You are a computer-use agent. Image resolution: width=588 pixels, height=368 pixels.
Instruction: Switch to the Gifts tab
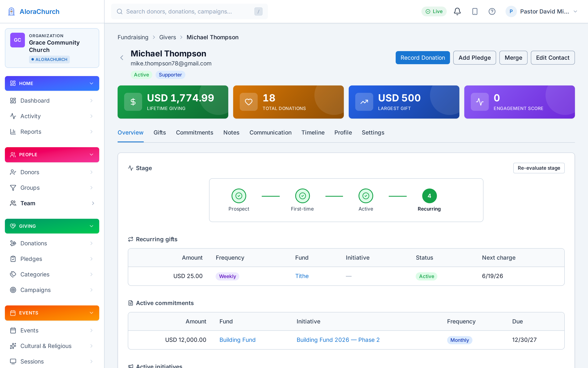point(160,132)
